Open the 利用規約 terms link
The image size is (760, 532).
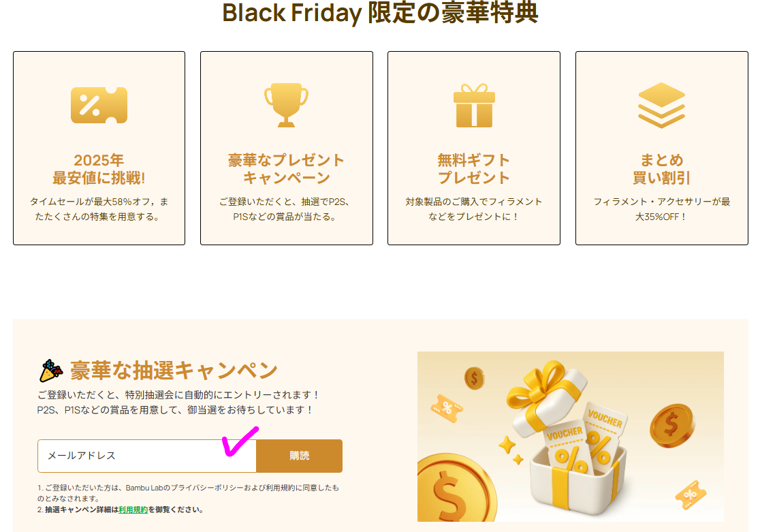point(133,510)
